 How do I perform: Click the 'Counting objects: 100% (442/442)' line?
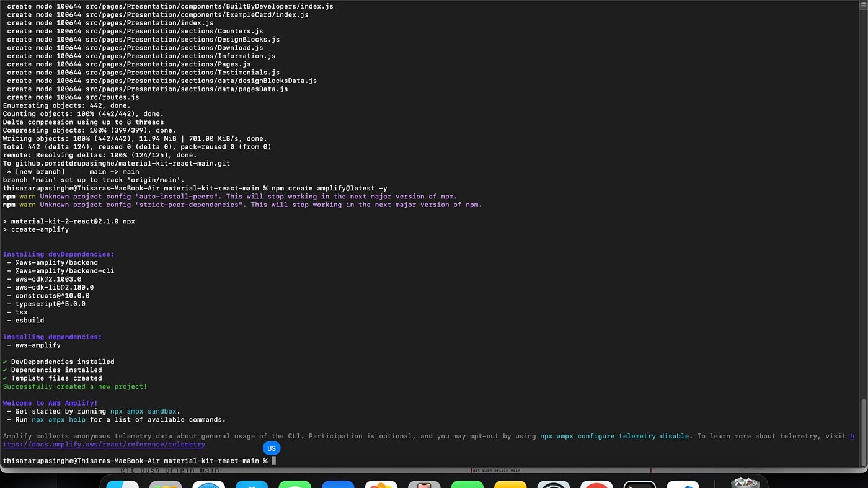(x=83, y=113)
